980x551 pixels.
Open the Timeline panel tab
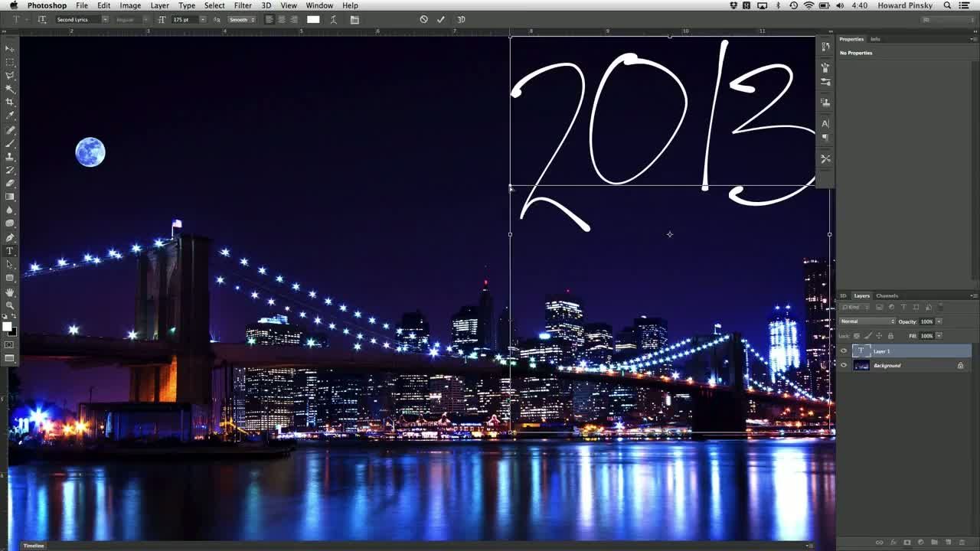coord(34,546)
